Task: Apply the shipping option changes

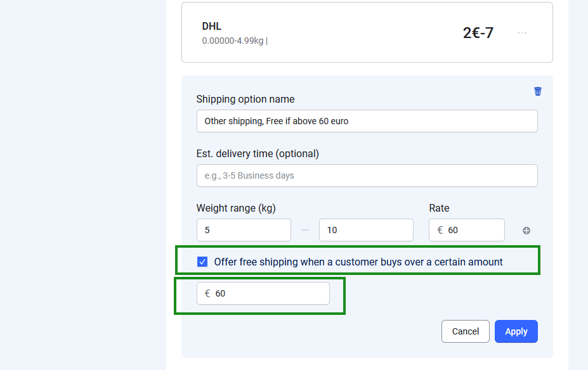Action: pyautogui.click(x=516, y=331)
